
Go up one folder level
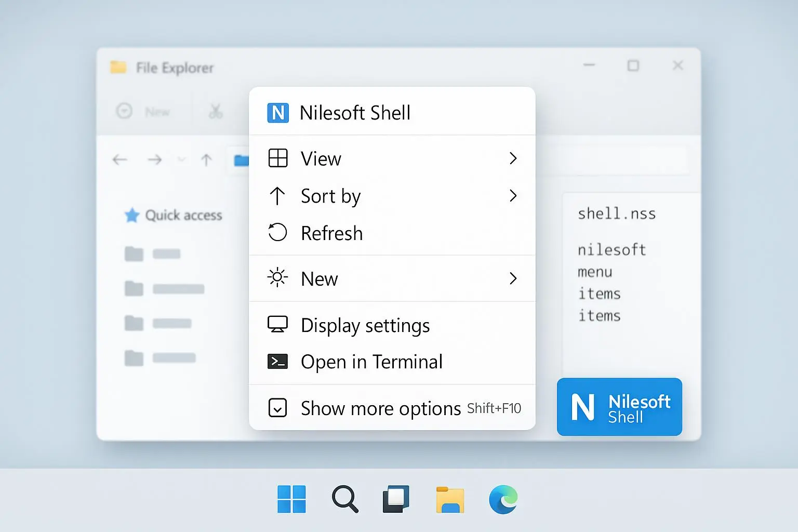coord(206,159)
